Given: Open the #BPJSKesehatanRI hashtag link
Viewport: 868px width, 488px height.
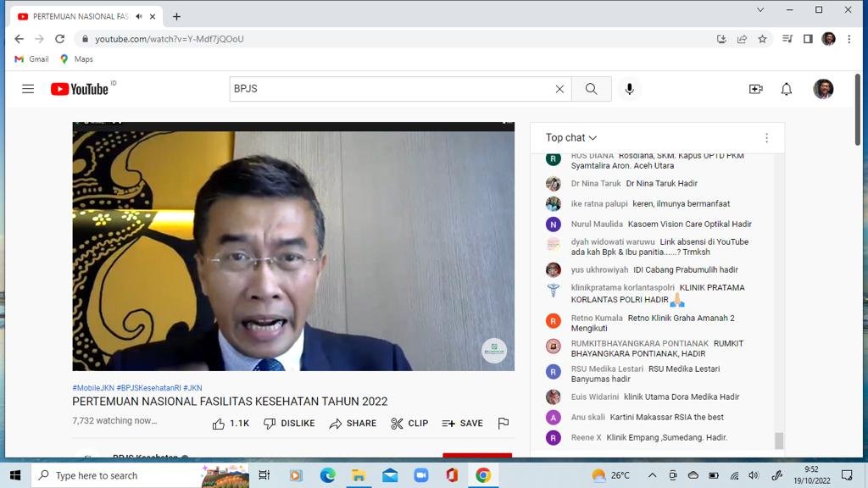Looking at the screenshot, I should (x=148, y=388).
